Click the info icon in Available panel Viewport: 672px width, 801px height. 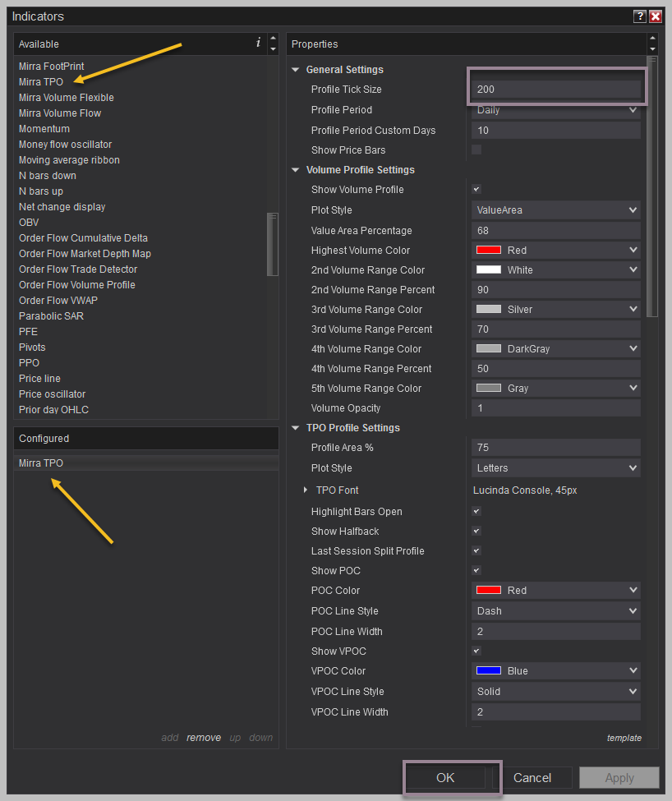258,44
